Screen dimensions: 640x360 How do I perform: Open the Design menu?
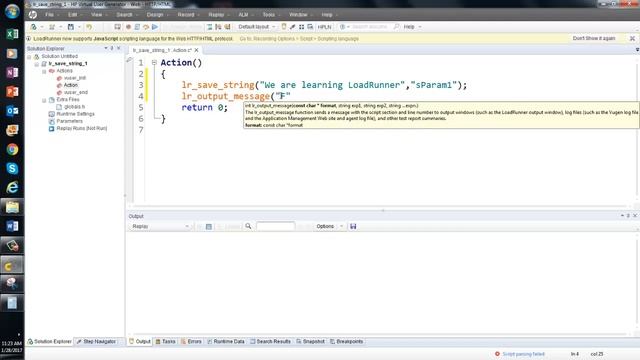[x=155, y=15]
